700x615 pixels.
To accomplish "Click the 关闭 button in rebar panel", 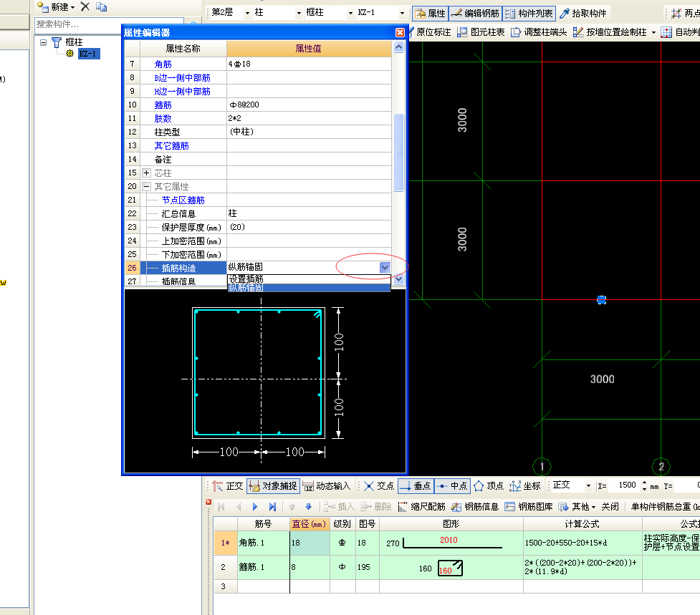I will [x=610, y=507].
